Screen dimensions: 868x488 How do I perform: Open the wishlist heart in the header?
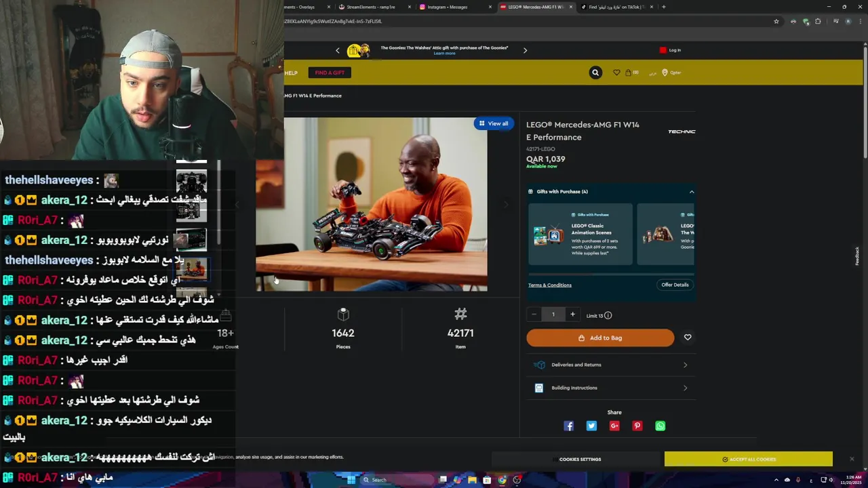(x=616, y=73)
